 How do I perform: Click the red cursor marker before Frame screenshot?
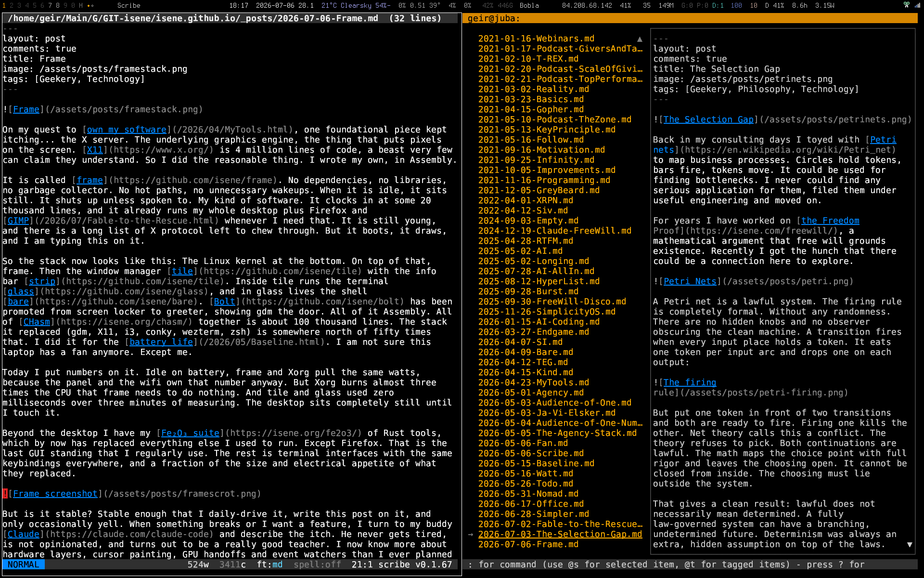pos(5,494)
